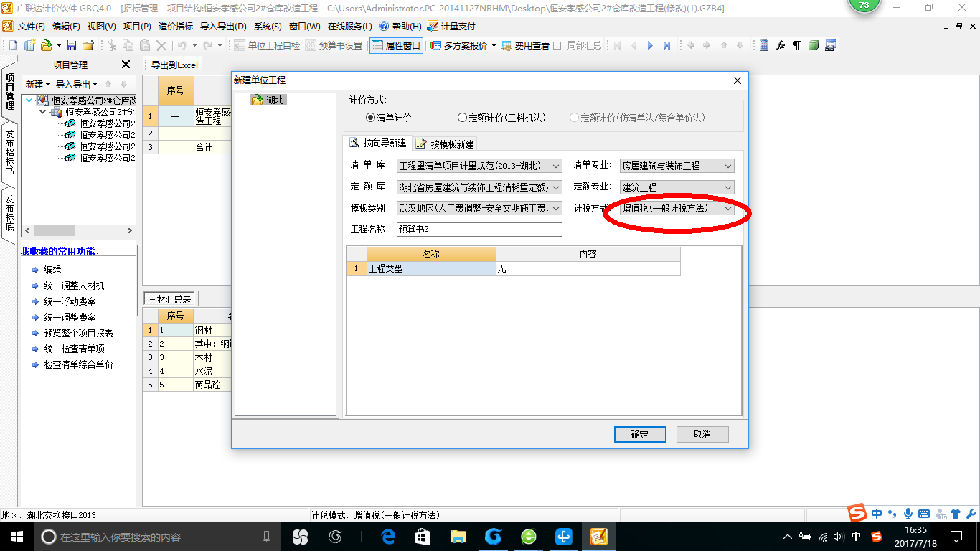Open the 导入导出(D) menu
This screenshot has height=551, width=980.
point(223,27)
